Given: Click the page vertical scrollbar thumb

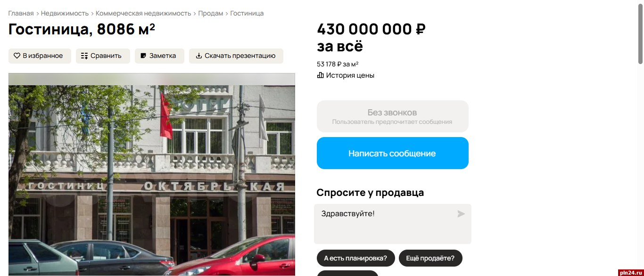Looking at the screenshot, I should (640, 33).
